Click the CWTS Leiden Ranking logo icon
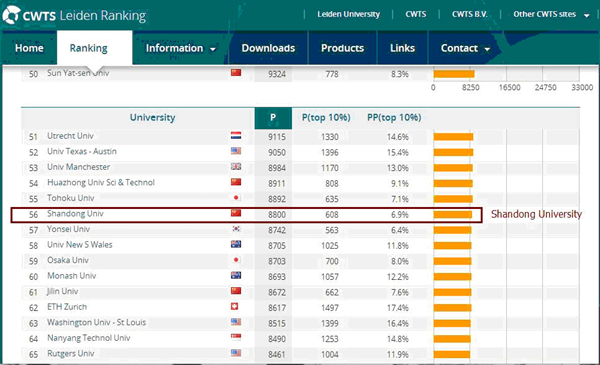The height and width of the screenshot is (365, 600). tap(11, 15)
